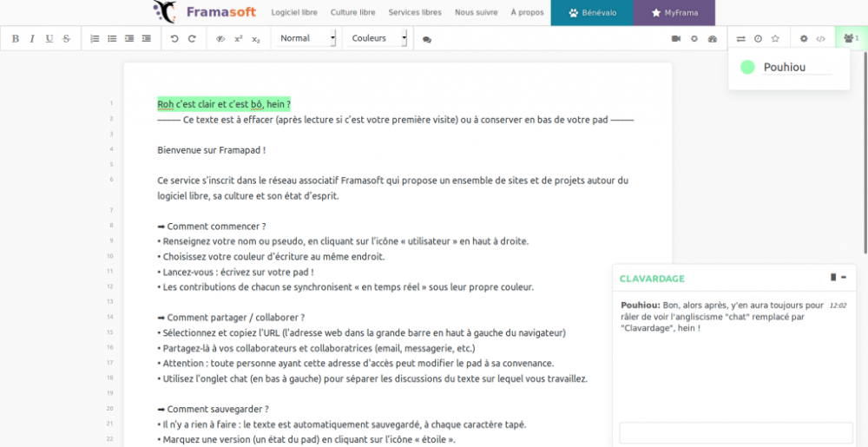Open the Normal paragraph style dropdown
Viewport: 868px width, 447px height.
coord(306,38)
